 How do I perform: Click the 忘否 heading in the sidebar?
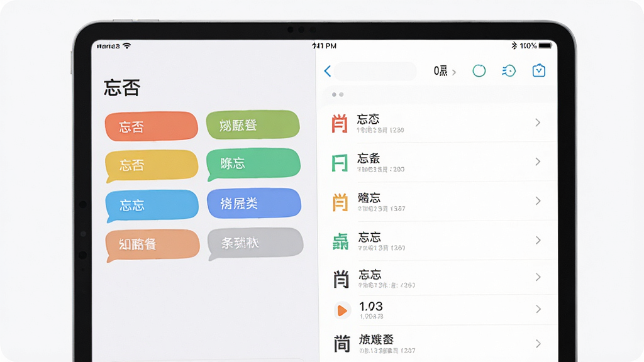tap(122, 88)
